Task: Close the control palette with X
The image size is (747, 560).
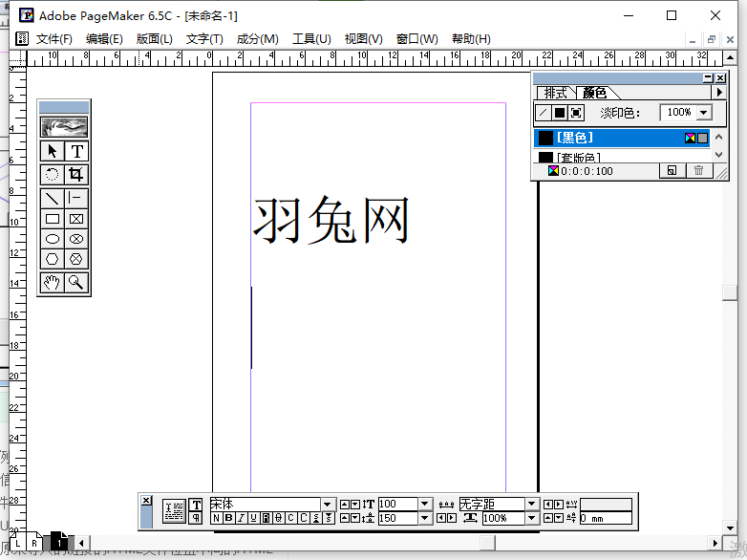Action: tap(147, 501)
